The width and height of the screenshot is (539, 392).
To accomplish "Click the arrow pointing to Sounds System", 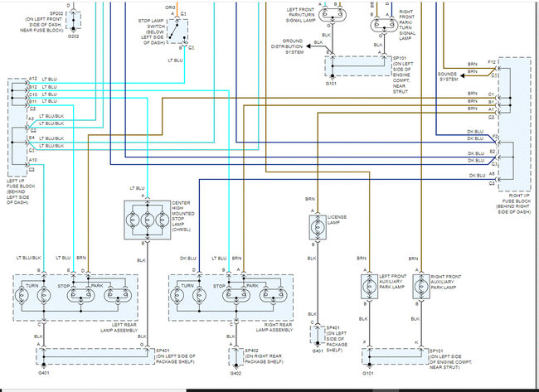I will coord(463,75).
